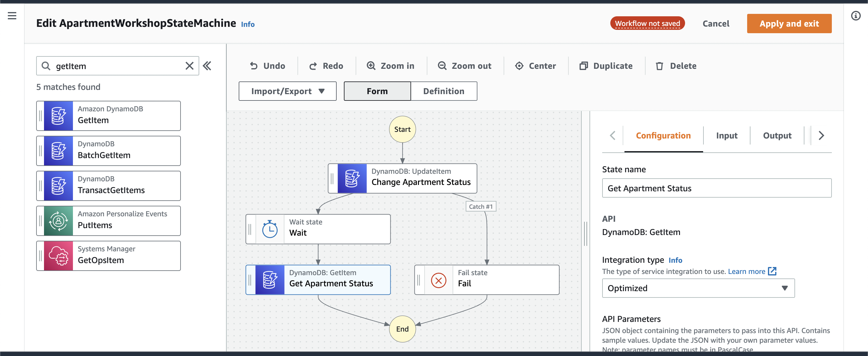The width and height of the screenshot is (868, 356).
Task: Open the Output tab
Action: click(x=777, y=136)
